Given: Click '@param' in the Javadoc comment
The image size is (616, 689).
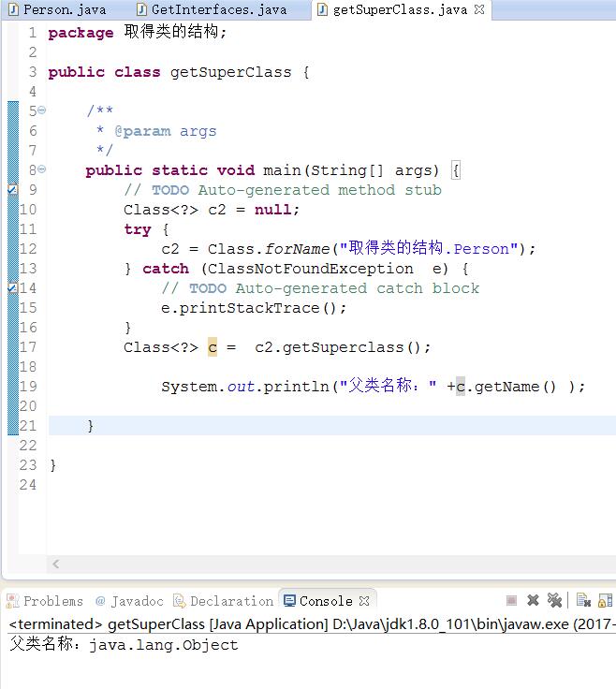Looking at the screenshot, I should [x=142, y=131].
